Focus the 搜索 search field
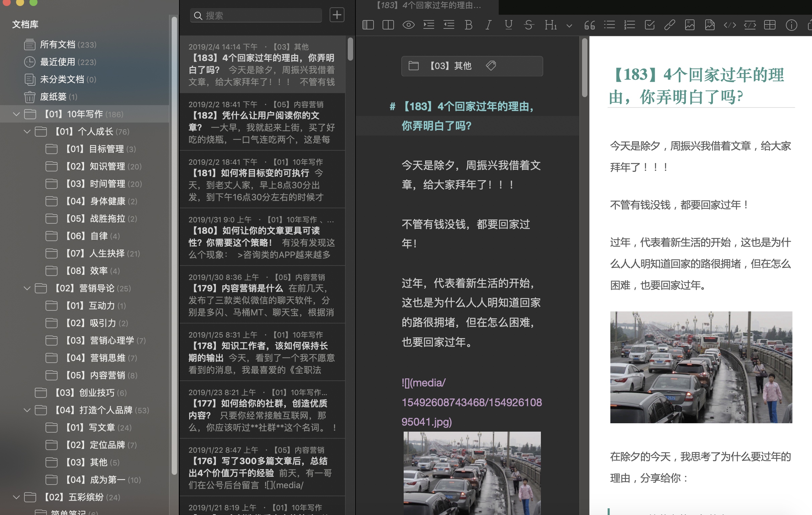Screen dimensions: 812x515 coord(256,15)
